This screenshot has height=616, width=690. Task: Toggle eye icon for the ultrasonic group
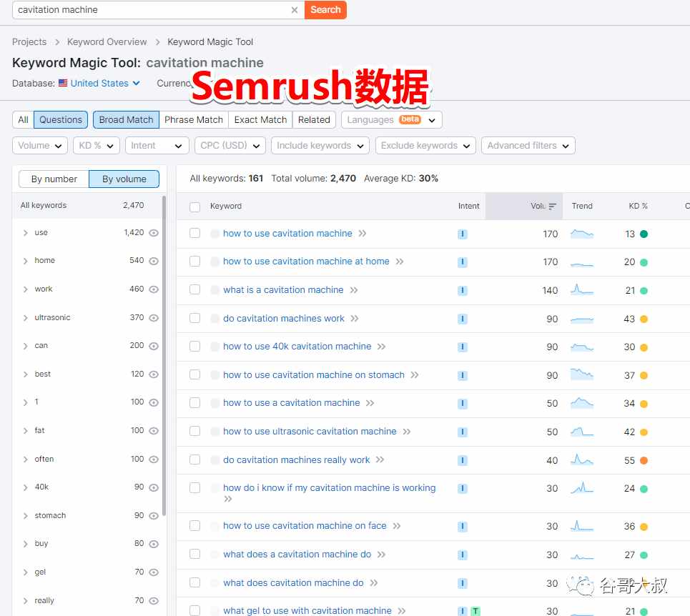[x=154, y=317]
